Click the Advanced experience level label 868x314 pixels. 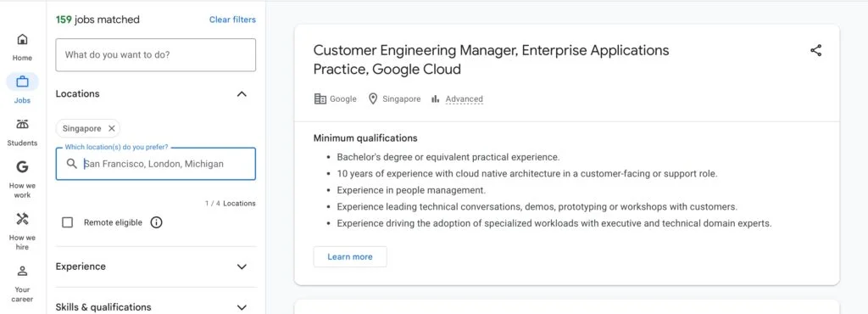tap(464, 99)
